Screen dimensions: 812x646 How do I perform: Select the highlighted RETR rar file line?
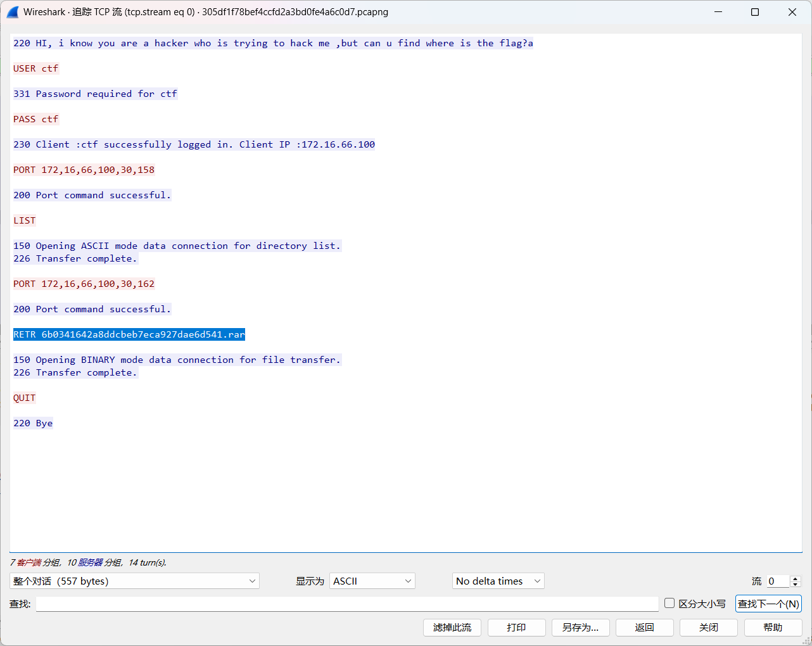tap(129, 334)
